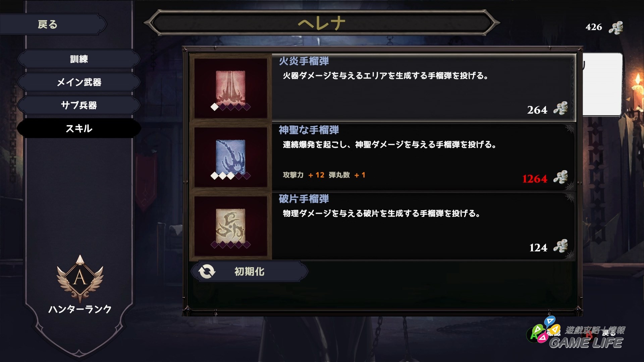The width and height of the screenshot is (644, 362).
Task: Click the level diamonds under the holy grenade
Action: (x=230, y=176)
